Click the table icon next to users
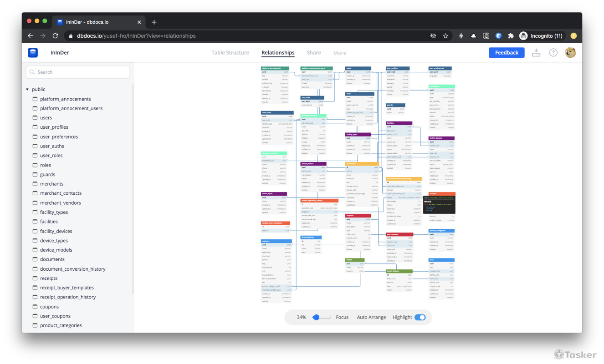Screen dimensions: 604x364 click(x=35, y=118)
